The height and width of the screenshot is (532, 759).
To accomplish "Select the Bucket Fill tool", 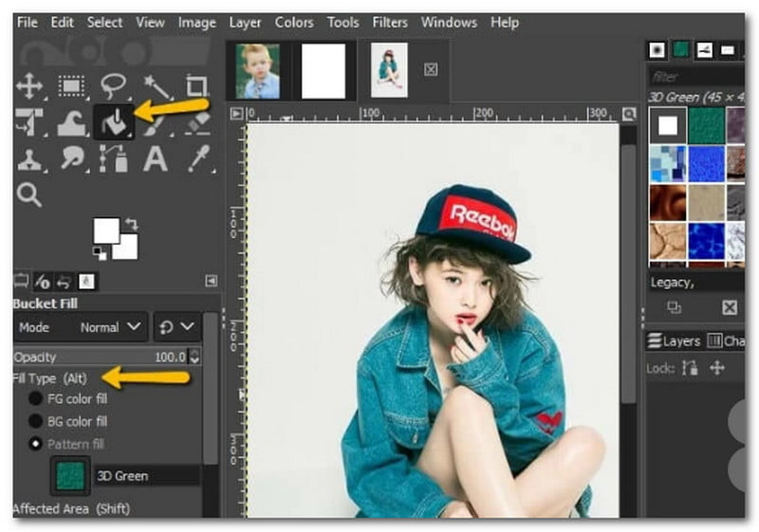I will pos(113,121).
